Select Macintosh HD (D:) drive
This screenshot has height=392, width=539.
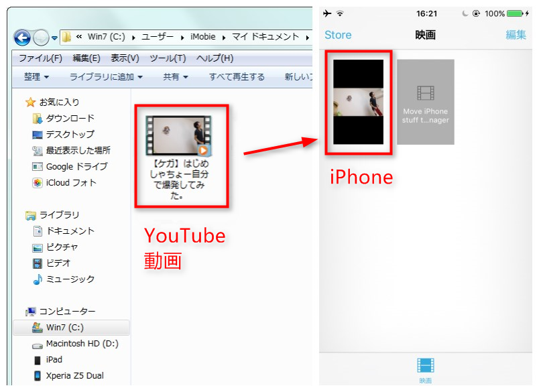point(82,344)
